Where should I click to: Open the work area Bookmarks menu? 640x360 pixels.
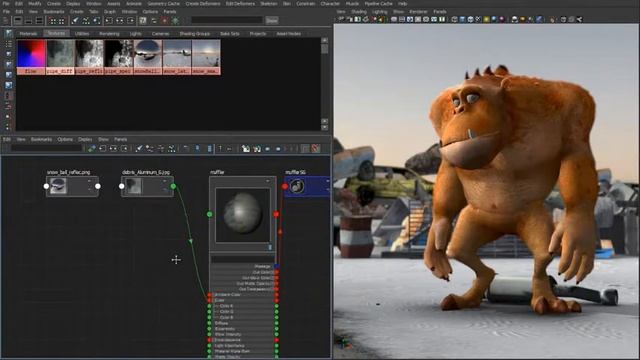[x=41, y=140]
